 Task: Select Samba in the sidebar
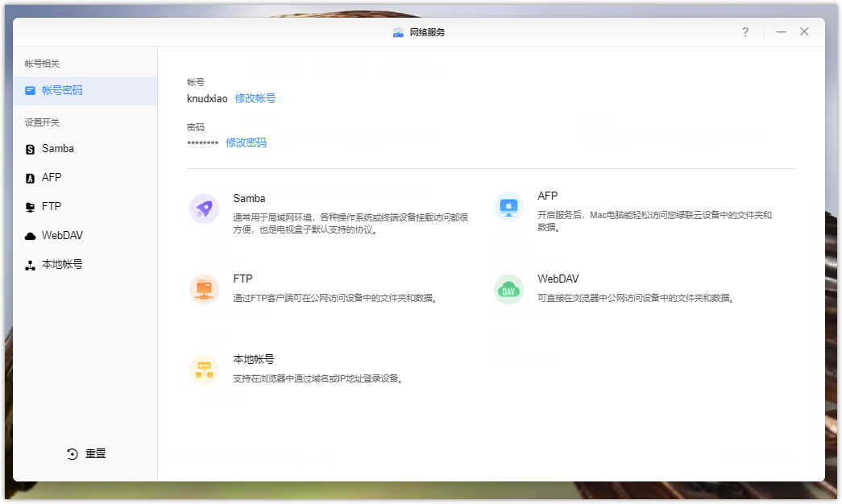(58, 149)
